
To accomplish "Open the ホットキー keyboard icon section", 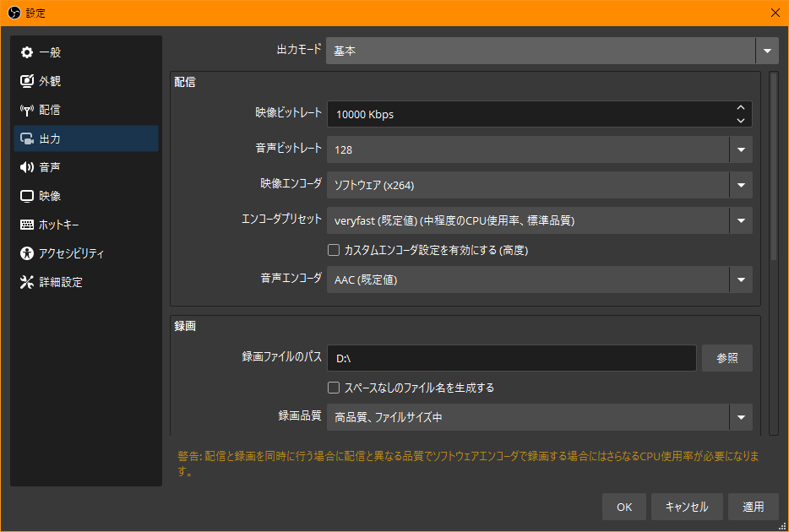I will click(27, 225).
